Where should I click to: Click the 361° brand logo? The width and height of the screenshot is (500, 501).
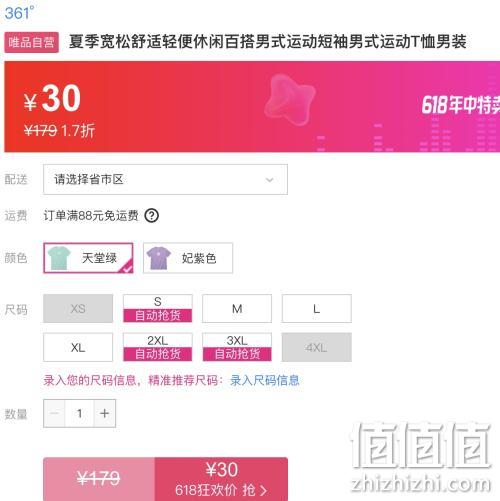tap(19, 13)
